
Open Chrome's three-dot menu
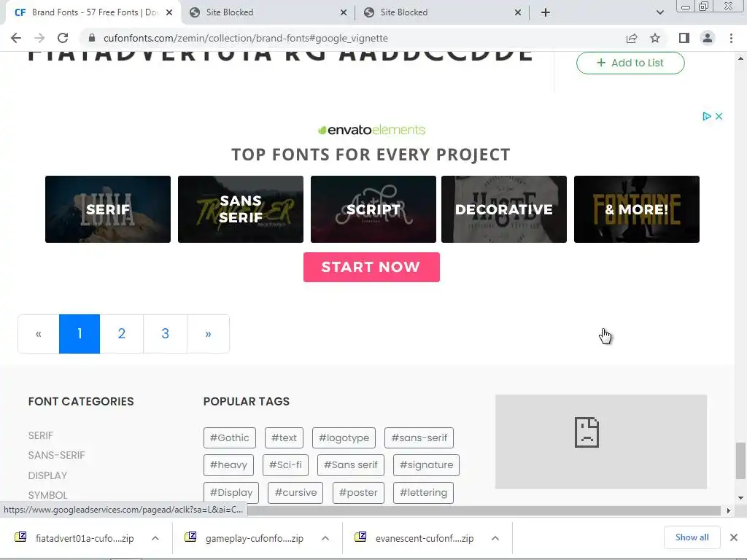[x=731, y=38]
